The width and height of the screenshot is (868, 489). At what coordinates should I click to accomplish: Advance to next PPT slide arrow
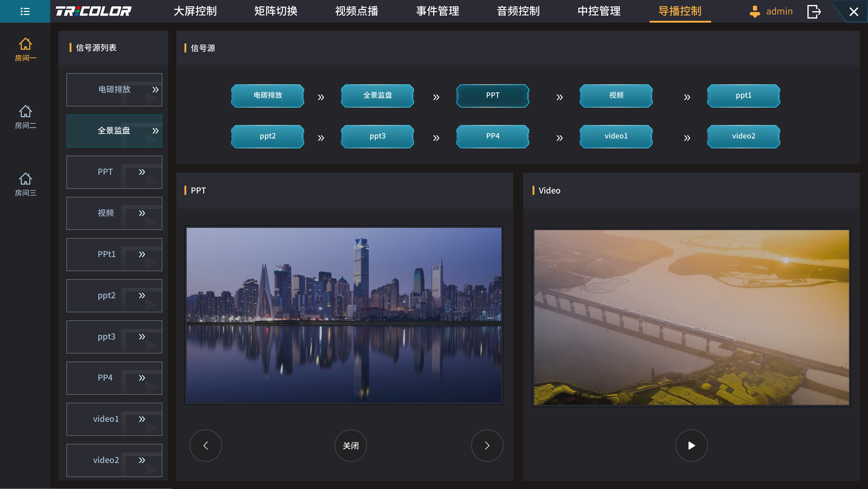[x=487, y=446]
